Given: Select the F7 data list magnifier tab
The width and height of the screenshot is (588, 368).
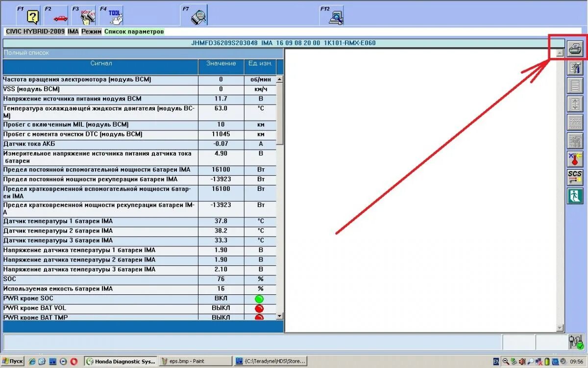Looking at the screenshot, I should click(199, 17).
